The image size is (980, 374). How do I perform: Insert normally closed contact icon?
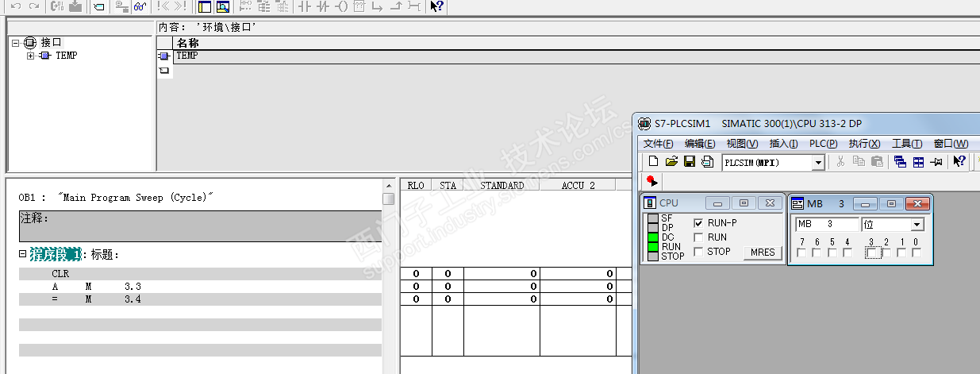(x=323, y=6)
